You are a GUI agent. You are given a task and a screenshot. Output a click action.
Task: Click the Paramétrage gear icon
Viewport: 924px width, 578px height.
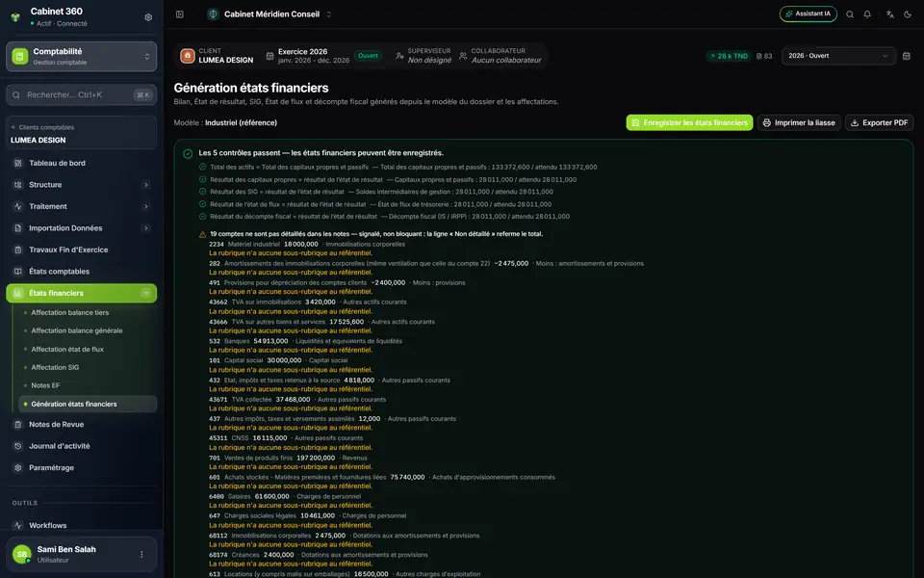17,468
